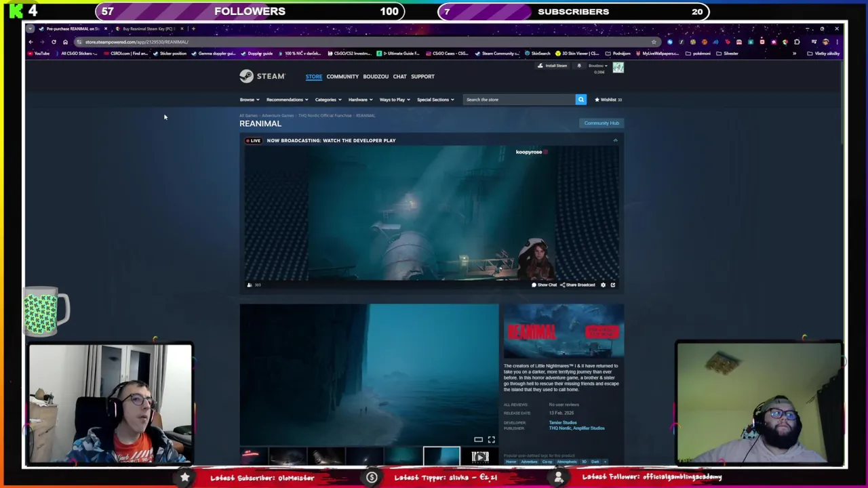Open the SkinSearch bookmark

point(538,54)
